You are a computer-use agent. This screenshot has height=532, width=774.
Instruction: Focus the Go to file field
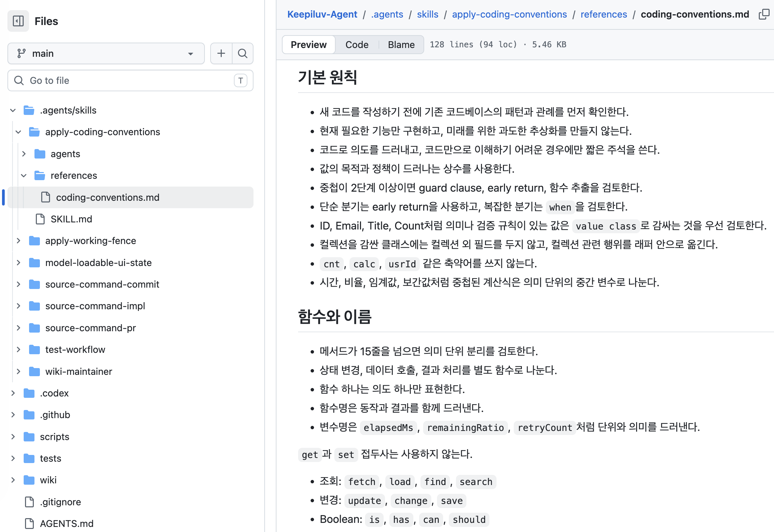tap(130, 80)
